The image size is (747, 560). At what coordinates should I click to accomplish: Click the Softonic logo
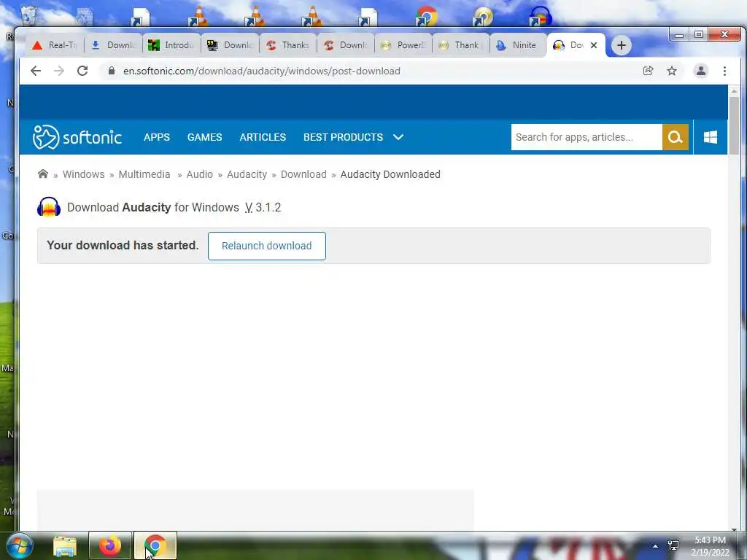coord(77,137)
